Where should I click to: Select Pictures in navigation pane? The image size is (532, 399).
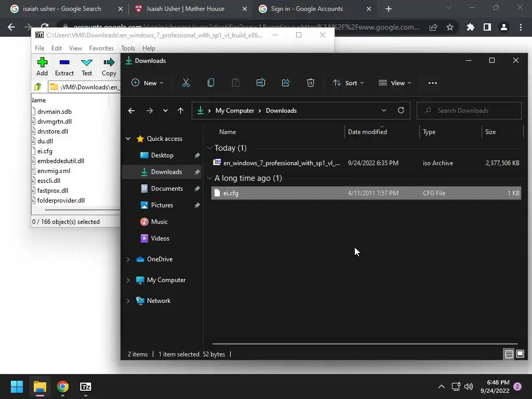click(162, 205)
